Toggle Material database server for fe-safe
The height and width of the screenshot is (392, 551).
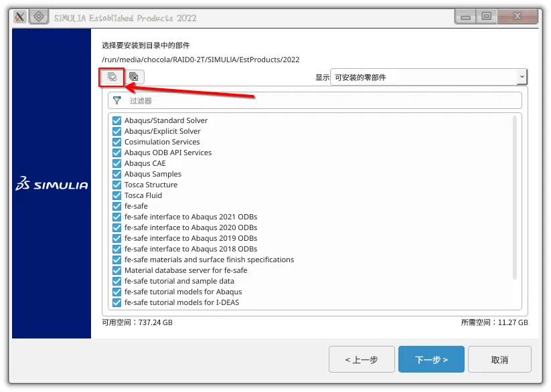pos(117,270)
